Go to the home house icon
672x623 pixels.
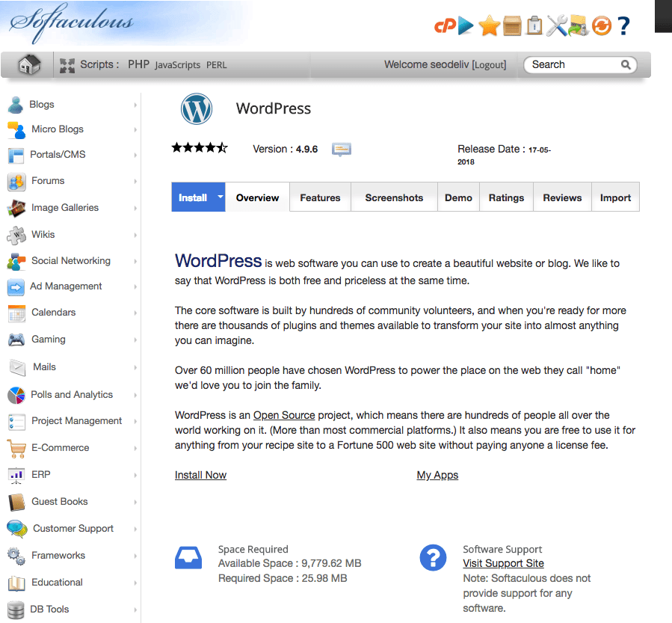[x=29, y=65]
